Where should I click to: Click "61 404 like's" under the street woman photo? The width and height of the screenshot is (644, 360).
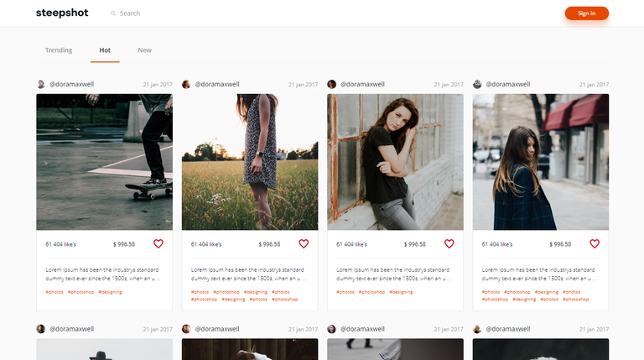coord(497,244)
